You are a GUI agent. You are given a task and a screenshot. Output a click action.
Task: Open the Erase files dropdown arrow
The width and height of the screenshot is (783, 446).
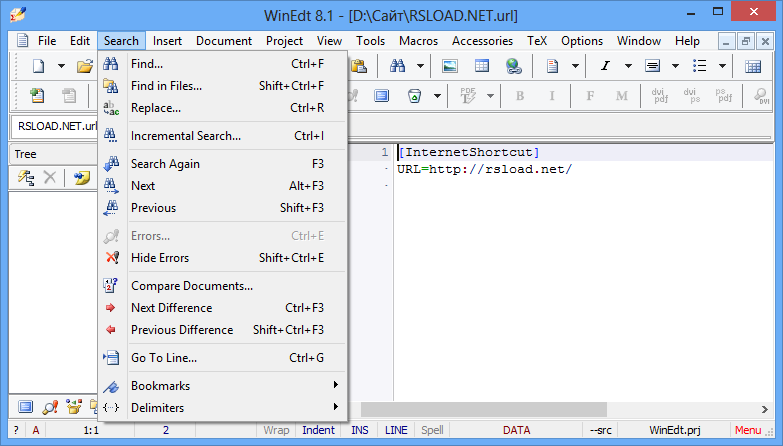(x=437, y=95)
